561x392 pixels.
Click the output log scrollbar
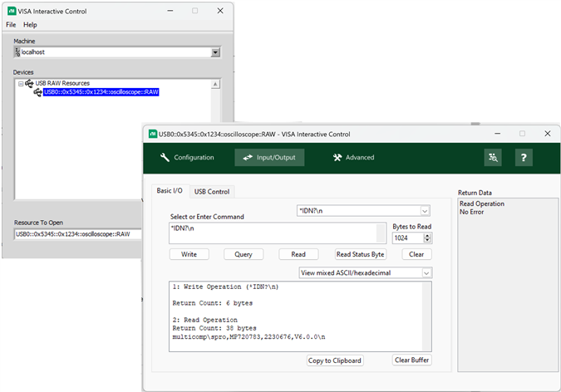[427, 316]
